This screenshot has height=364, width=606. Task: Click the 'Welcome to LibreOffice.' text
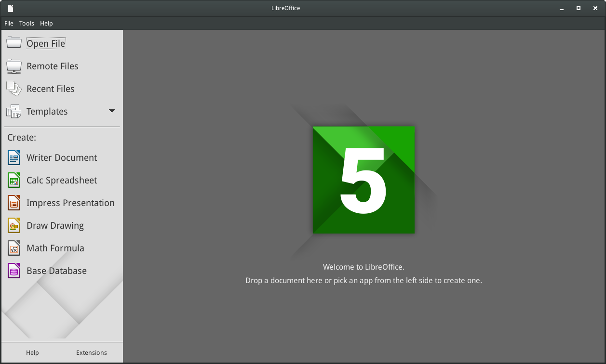(x=364, y=267)
